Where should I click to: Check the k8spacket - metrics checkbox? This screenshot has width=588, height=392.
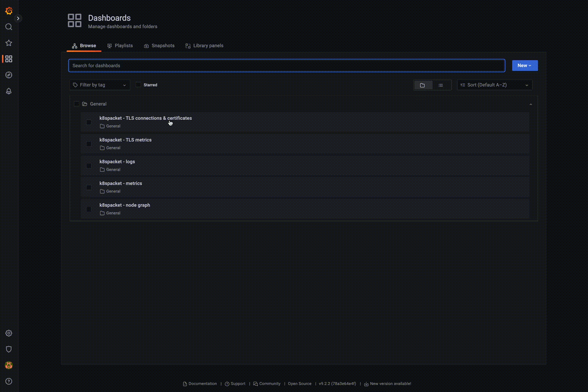coord(89,187)
